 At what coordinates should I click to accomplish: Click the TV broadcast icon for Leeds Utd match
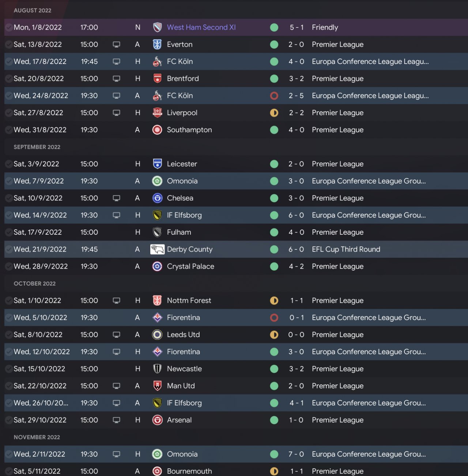pos(117,335)
